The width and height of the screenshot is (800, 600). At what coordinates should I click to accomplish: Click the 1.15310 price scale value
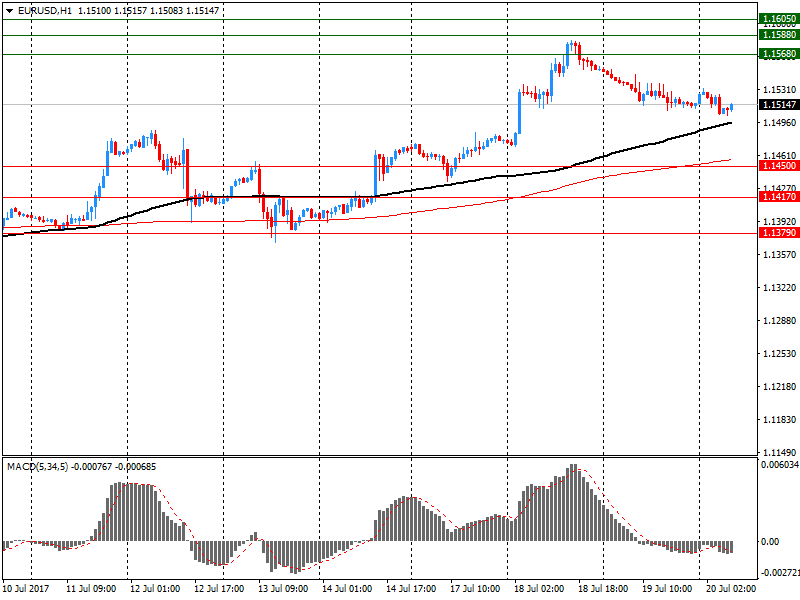[780, 90]
